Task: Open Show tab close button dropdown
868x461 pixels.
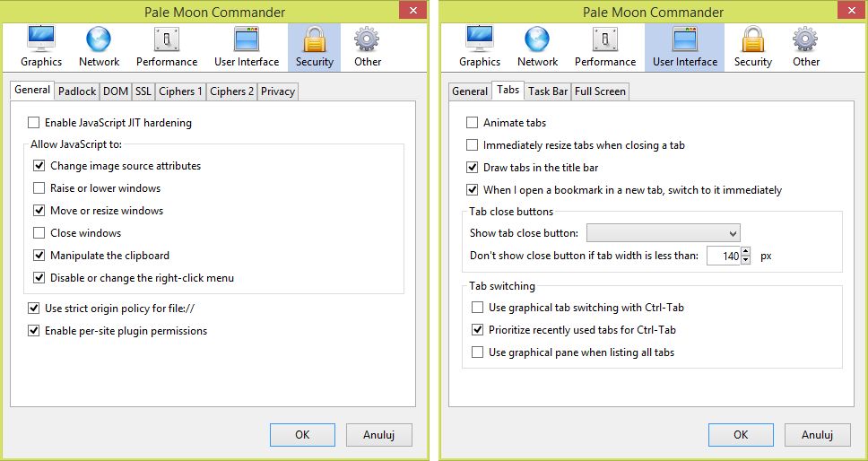Action: click(664, 233)
